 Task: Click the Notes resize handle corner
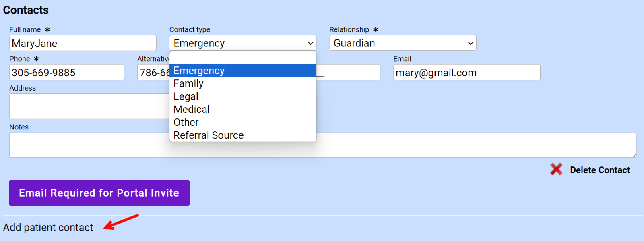click(634, 155)
